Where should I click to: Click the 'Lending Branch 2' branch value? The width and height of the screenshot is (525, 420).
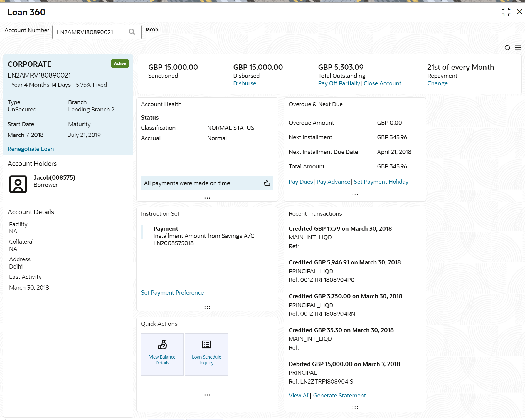tap(91, 110)
